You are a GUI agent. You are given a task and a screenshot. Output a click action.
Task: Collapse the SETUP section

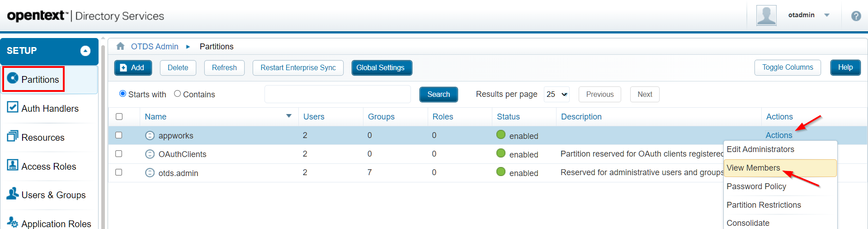pos(85,51)
